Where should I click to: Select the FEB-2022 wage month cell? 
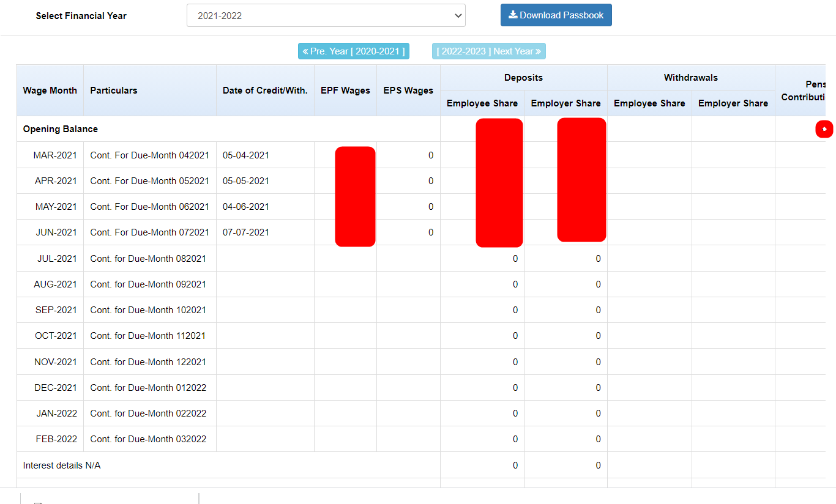(56, 439)
